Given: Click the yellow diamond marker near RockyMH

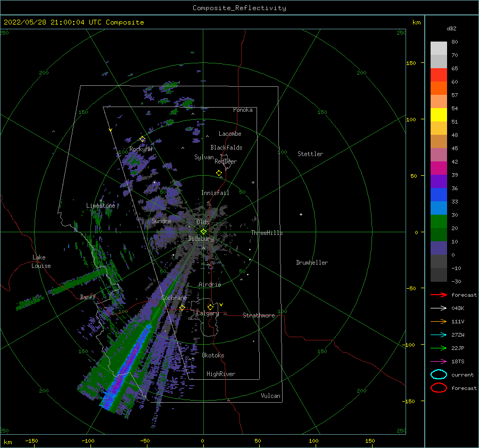Looking at the screenshot, I should (x=142, y=139).
